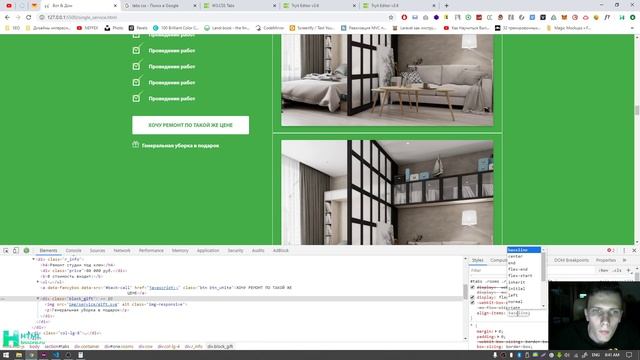
Task: Click the Filter input in Styles pane
Action: point(488,270)
